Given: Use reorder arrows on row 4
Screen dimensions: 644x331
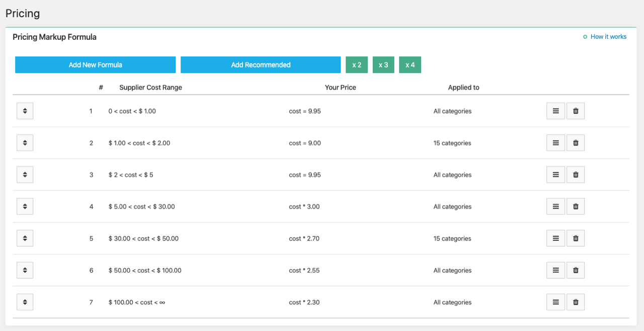Looking at the screenshot, I should (25, 207).
